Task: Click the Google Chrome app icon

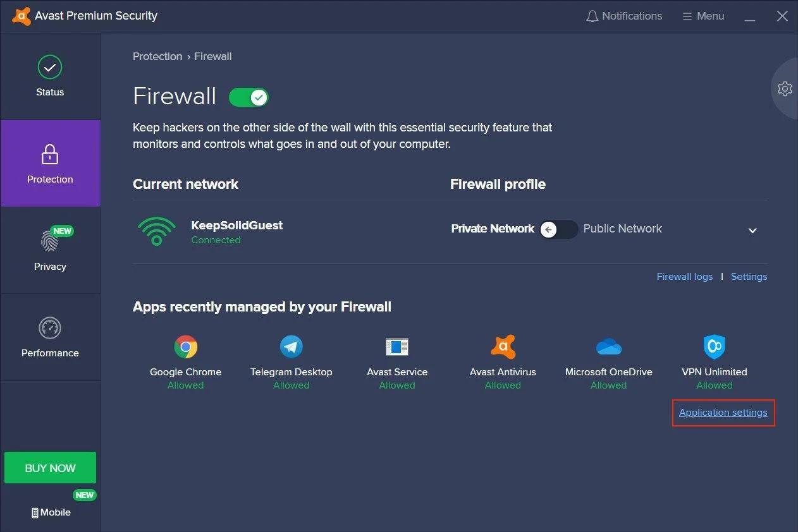Action: [185, 347]
